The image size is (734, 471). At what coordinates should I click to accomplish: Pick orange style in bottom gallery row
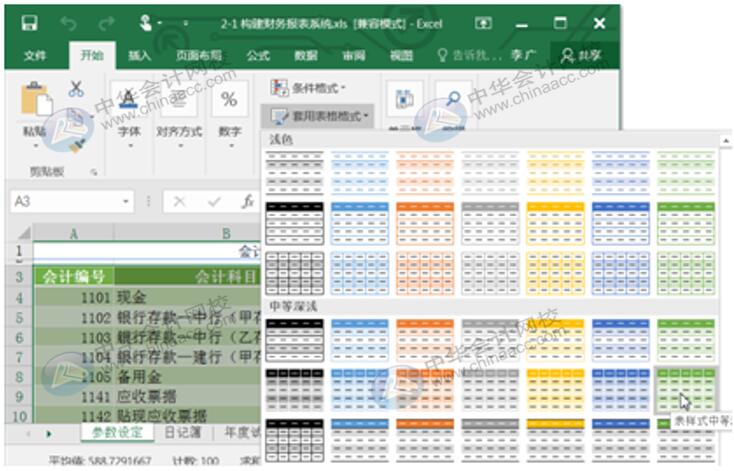[425, 440]
